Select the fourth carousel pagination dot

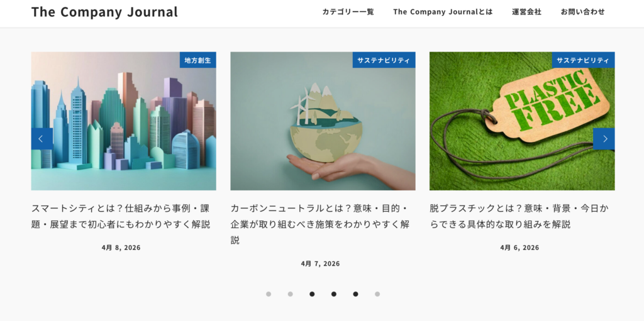334,294
